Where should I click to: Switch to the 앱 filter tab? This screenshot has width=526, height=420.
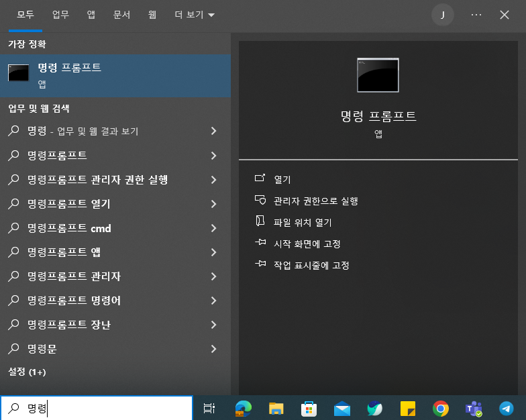(x=91, y=15)
